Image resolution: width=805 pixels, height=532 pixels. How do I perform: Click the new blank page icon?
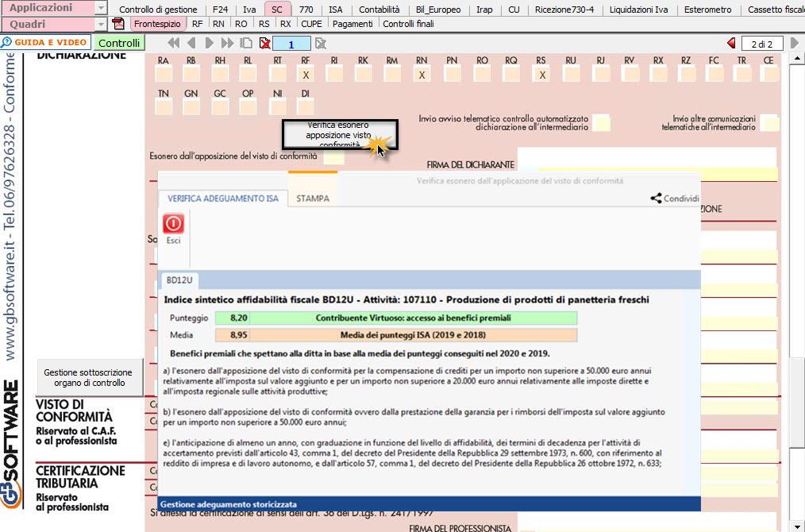click(247, 43)
